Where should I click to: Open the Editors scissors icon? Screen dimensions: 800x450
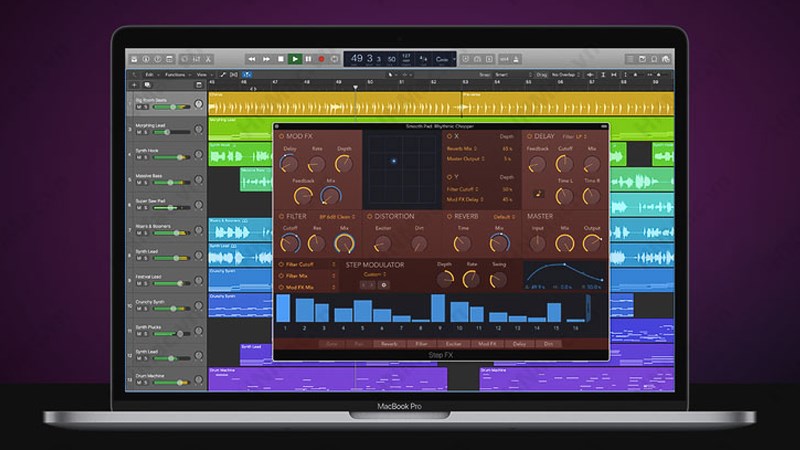point(208,59)
